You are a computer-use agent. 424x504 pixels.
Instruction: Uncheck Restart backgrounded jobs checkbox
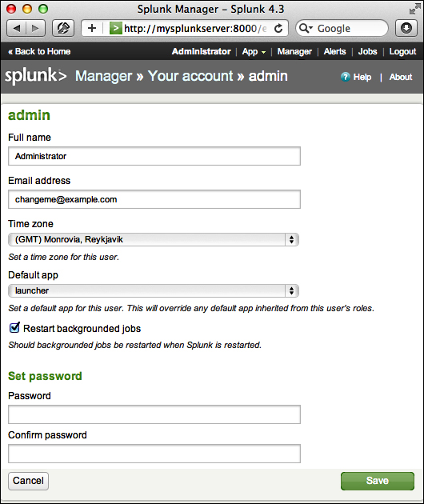tap(14, 327)
